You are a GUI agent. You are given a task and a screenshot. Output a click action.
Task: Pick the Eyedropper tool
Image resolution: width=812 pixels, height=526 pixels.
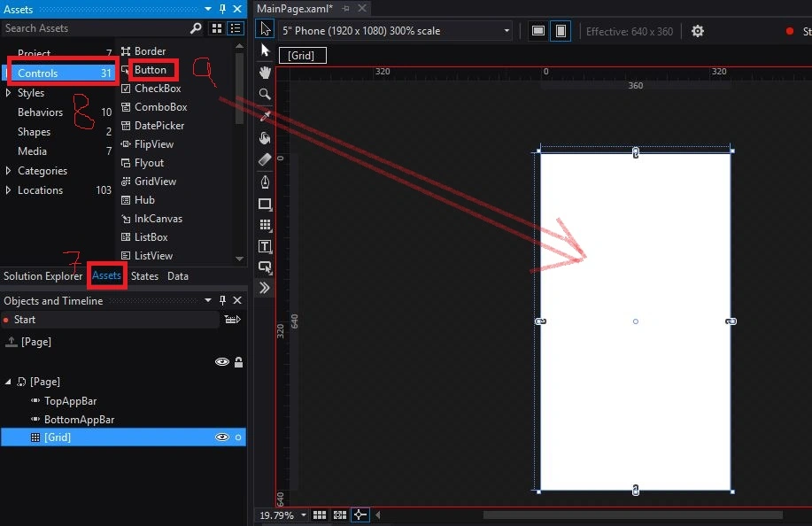[x=265, y=116]
